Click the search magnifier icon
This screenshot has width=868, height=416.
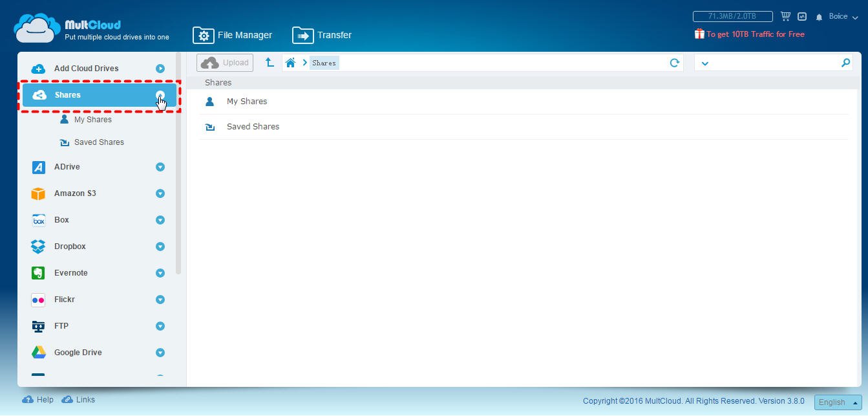tap(845, 63)
